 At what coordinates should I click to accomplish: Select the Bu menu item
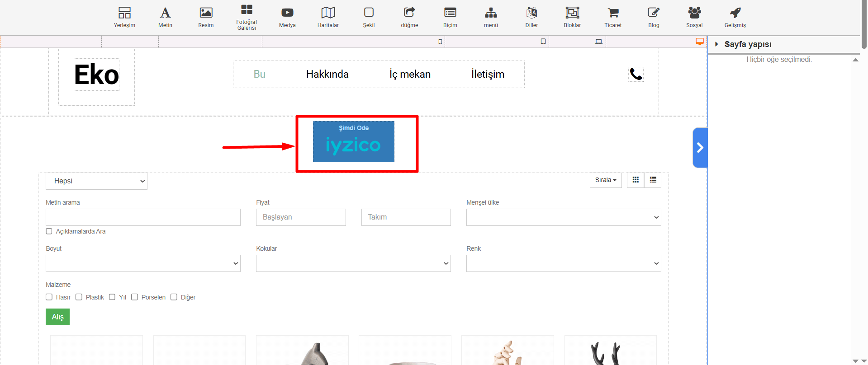coord(260,74)
